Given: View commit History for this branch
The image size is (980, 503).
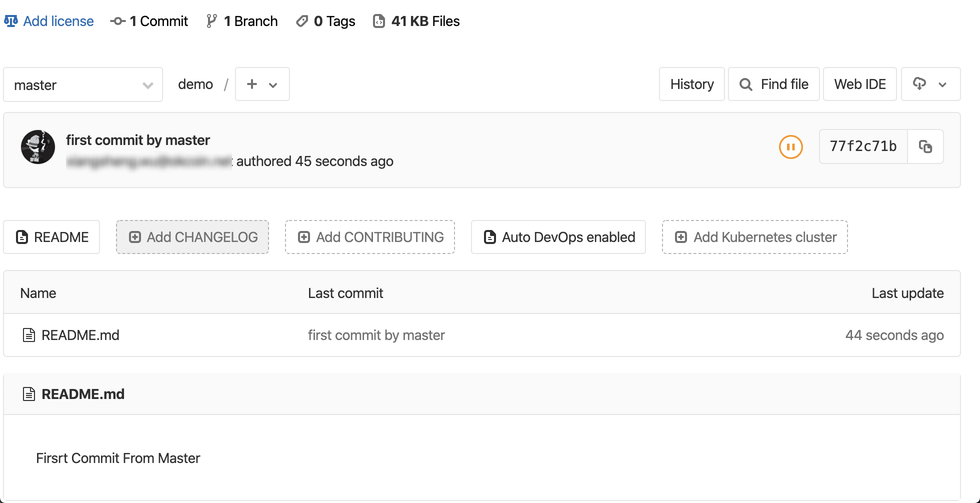Looking at the screenshot, I should tap(691, 84).
